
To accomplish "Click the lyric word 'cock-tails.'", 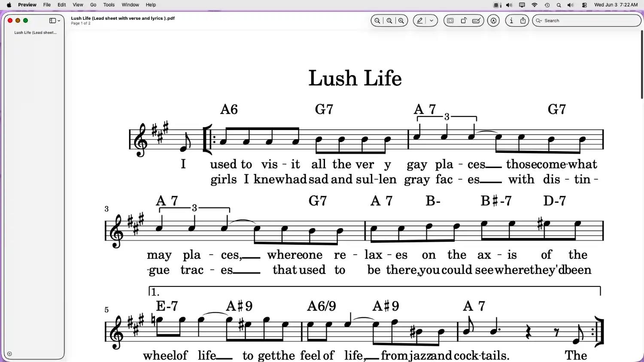I will pyautogui.click(x=481, y=356).
